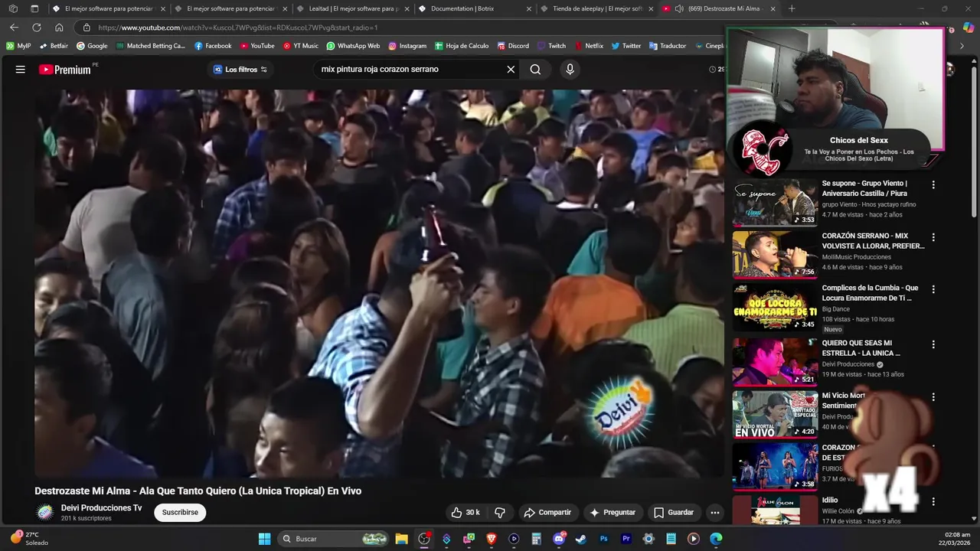Image resolution: width=980 pixels, height=551 pixels.
Task: Open options for Se supone video
Action: coord(933,184)
